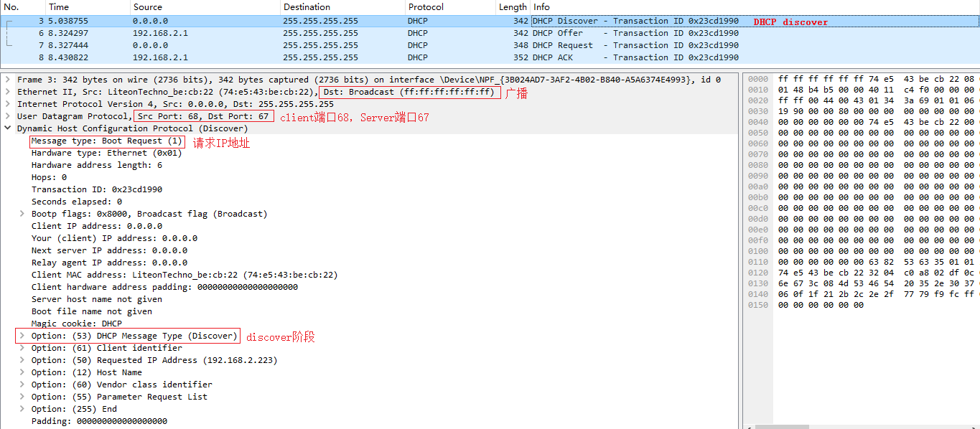Expand the Ethernet II section
This screenshot has width=980, height=429.
(x=8, y=92)
